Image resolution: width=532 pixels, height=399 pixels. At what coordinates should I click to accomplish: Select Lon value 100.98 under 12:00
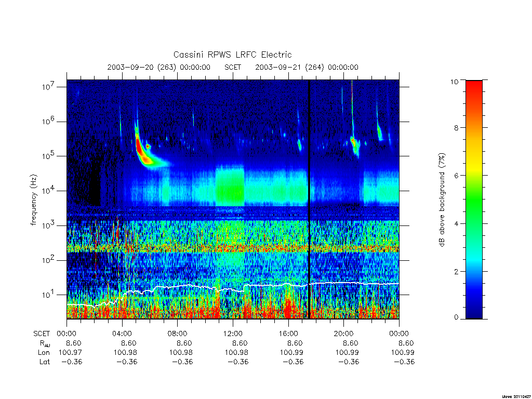(x=236, y=353)
